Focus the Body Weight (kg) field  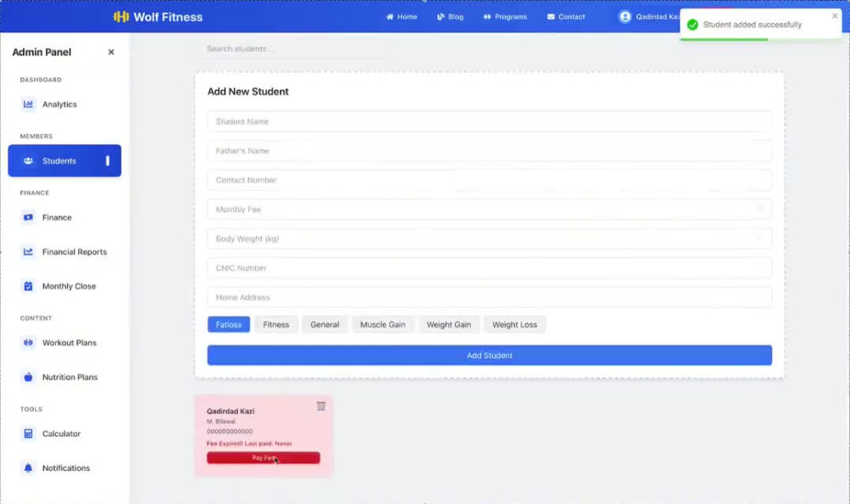click(x=490, y=239)
